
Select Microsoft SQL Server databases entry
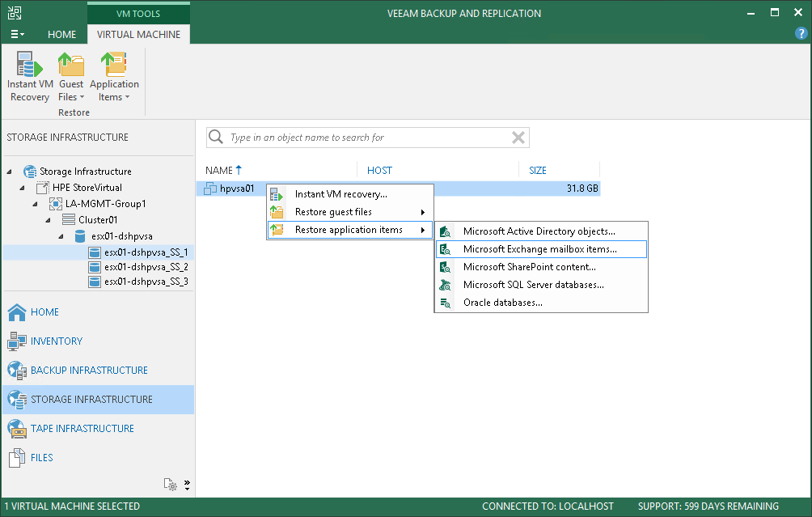point(541,285)
